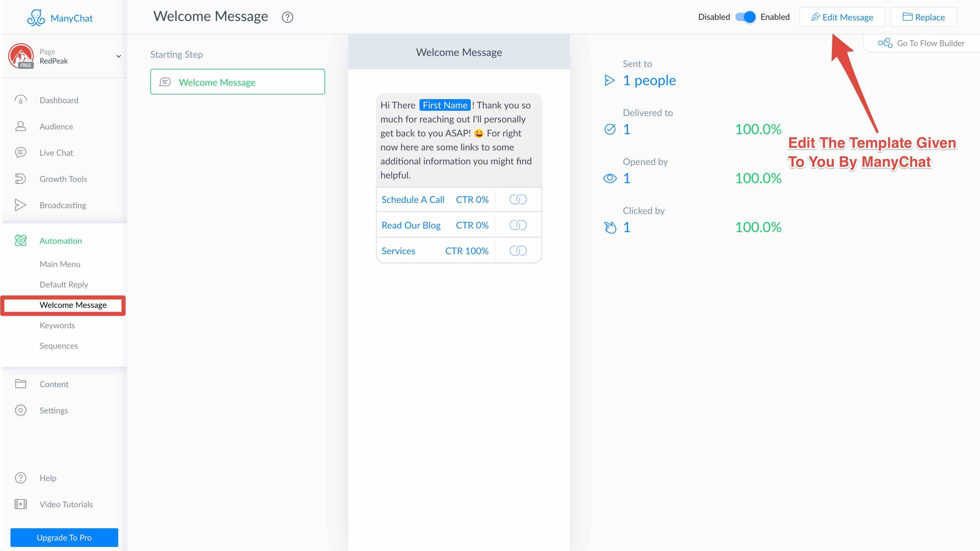
Task: Click the Edit Message button
Action: click(842, 17)
